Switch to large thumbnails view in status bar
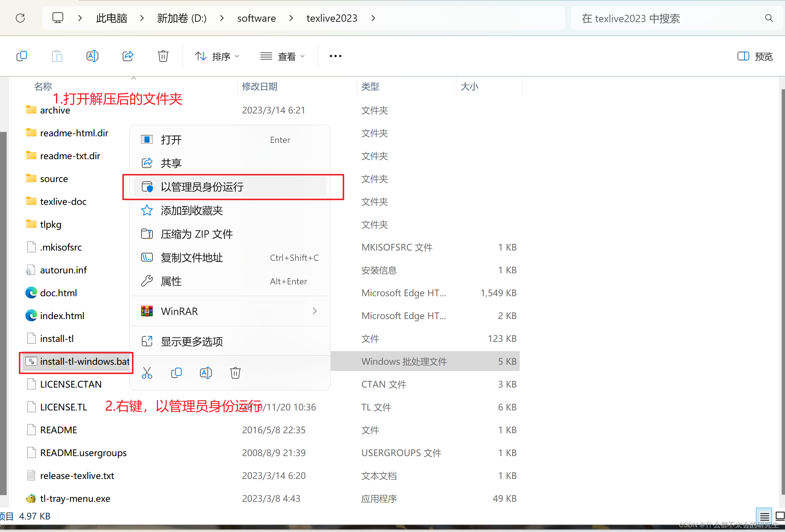This screenshot has height=532, width=785. tap(779, 517)
